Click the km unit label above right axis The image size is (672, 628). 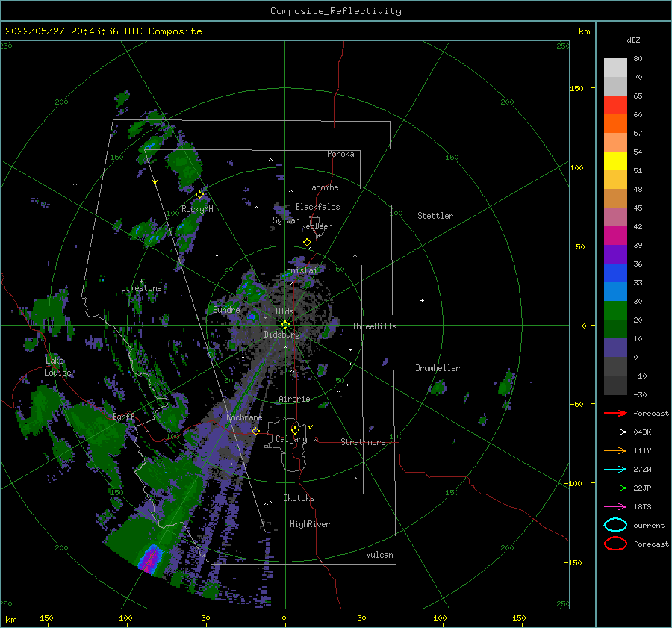[585, 31]
